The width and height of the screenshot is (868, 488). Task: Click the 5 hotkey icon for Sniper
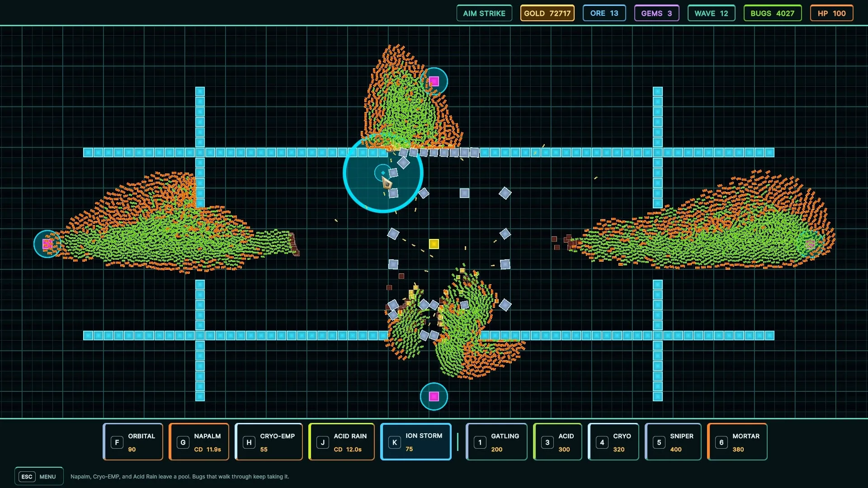coord(659,442)
